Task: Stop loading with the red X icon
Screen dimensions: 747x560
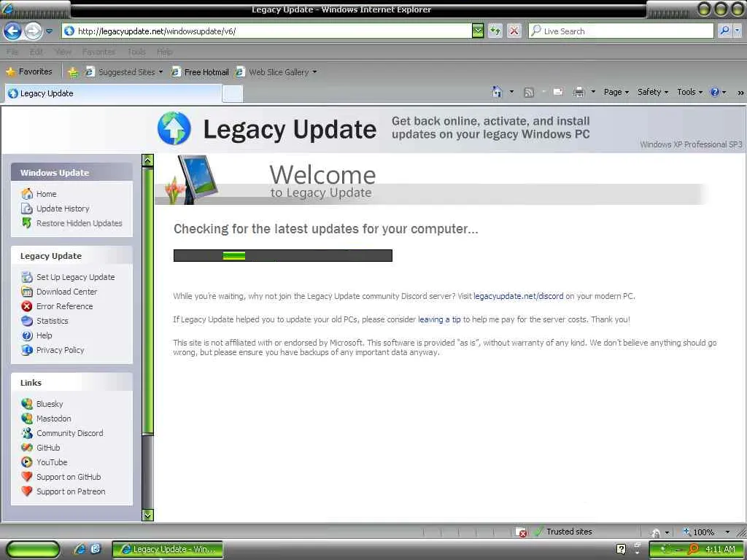Action: pyautogui.click(x=514, y=31)
